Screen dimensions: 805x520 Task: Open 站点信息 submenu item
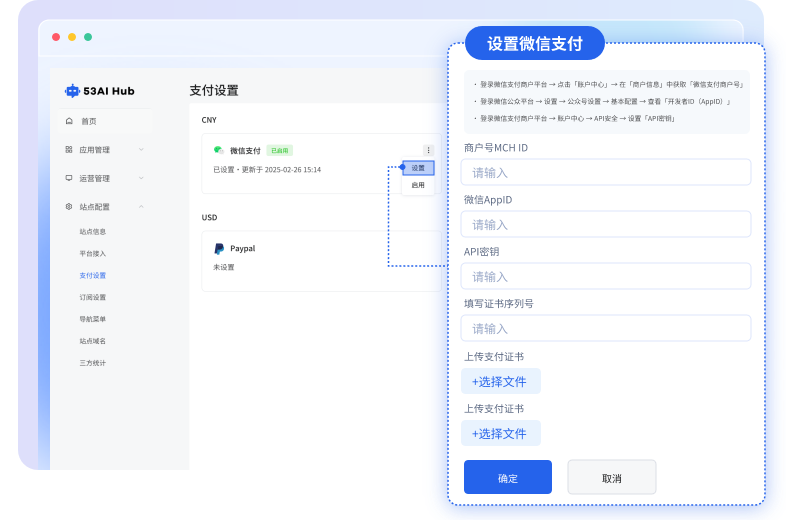[92, 232]
